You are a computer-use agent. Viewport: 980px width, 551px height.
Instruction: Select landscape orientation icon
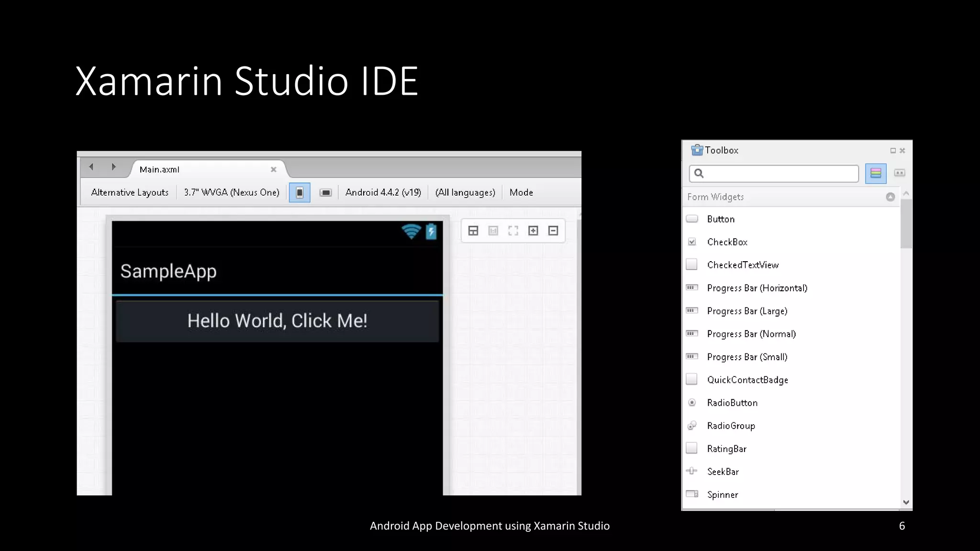325,192
